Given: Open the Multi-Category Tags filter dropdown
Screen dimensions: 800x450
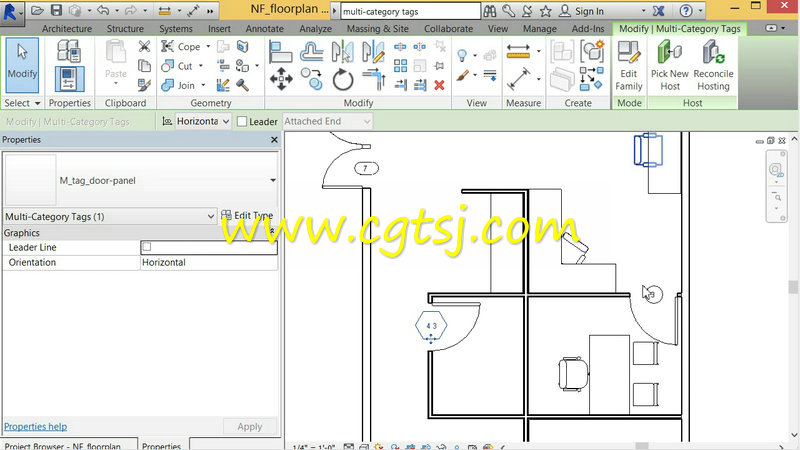Looking at the screenshot, I should (110, 216).
